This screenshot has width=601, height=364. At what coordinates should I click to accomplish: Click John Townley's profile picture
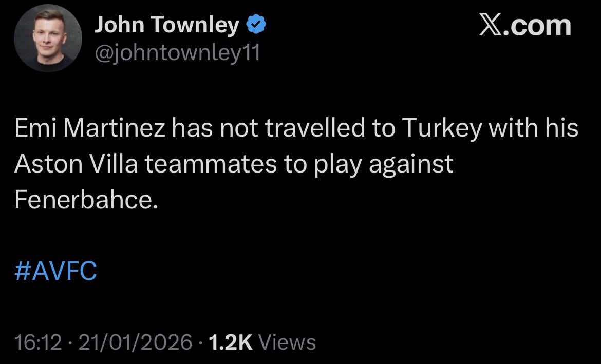click(47, 42)
